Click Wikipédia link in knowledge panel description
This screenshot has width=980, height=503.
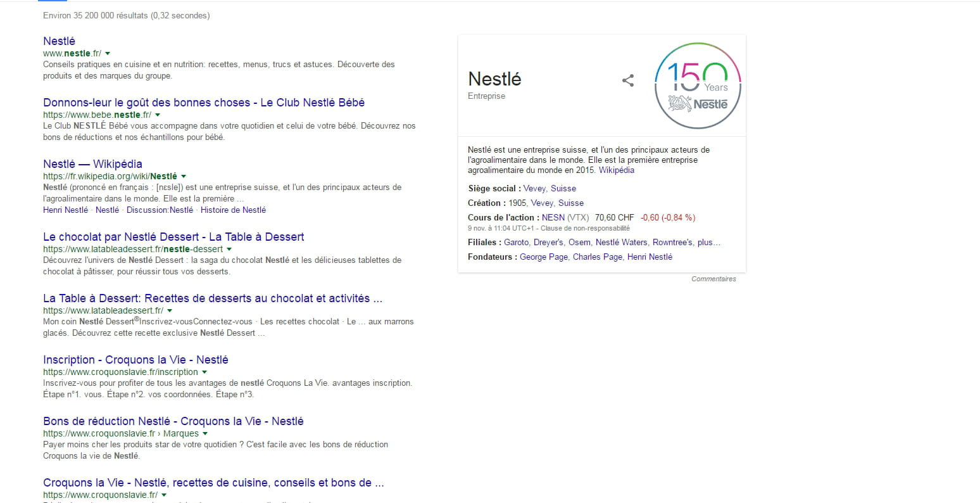(x=617, y=170)
